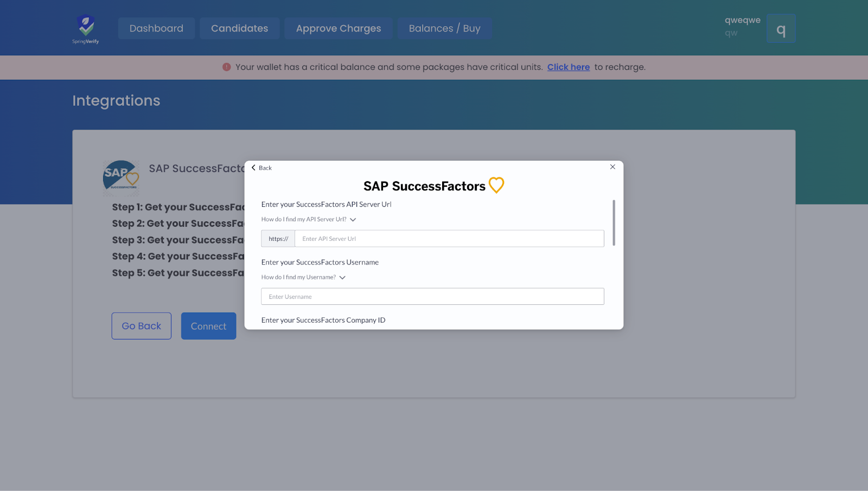This screenshot has height=491, width=868.
Task: Switch to the Balances / Buy tab
Action: point(445,28)
